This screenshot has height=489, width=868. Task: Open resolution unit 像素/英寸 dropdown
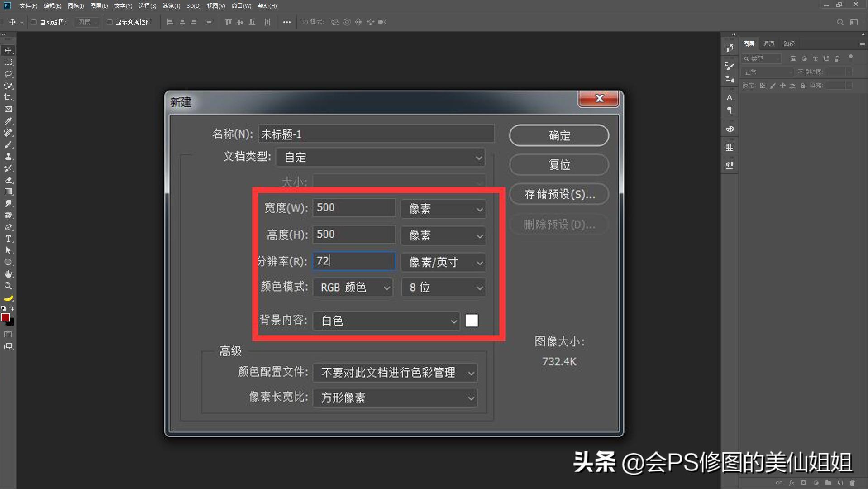444,262
